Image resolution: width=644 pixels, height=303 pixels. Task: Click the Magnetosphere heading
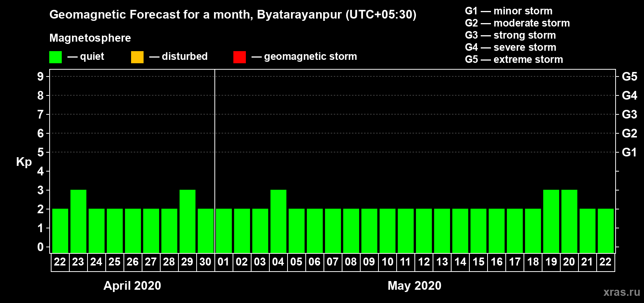click(x=90, y=38)
